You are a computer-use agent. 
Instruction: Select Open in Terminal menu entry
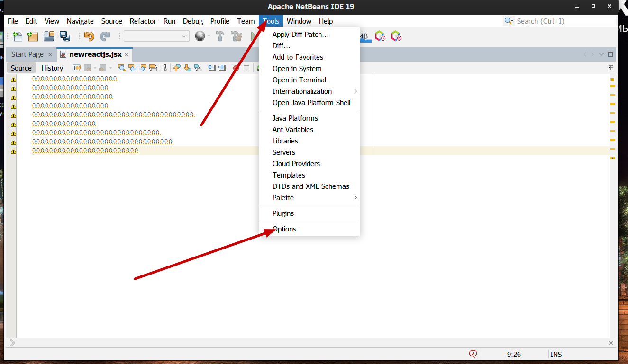(x=309, y=80)
